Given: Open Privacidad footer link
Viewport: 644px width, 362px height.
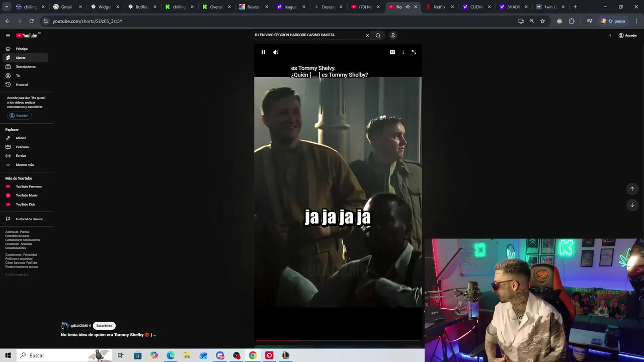Looking at the screenshot, I should 30,255.
